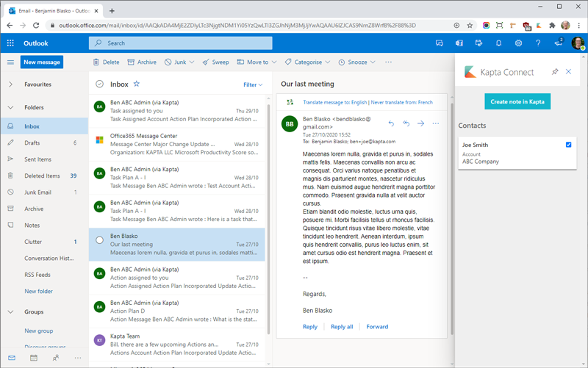Viewport: 588px width, 368px height.
Task: Open notifications bell icon
Action: pos(499,43)
